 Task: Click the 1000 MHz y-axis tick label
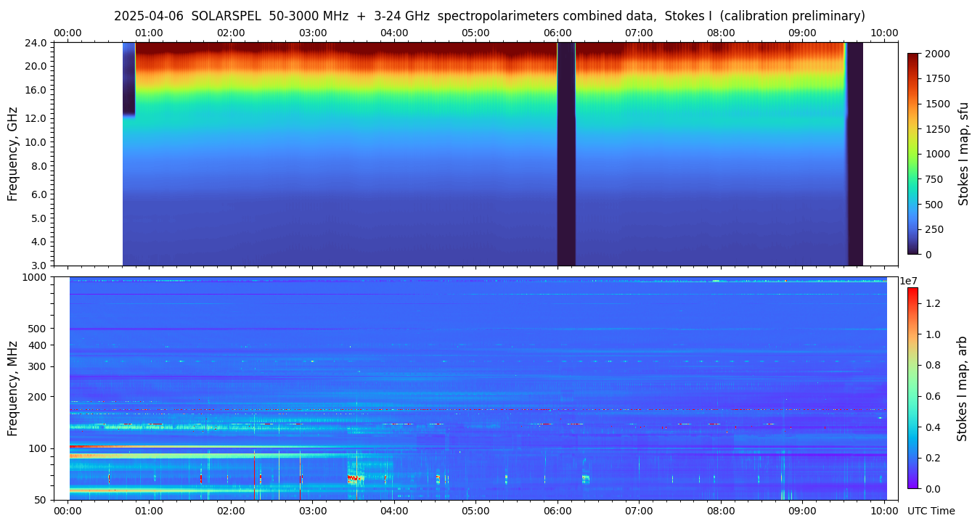click(x=34, y=277)
